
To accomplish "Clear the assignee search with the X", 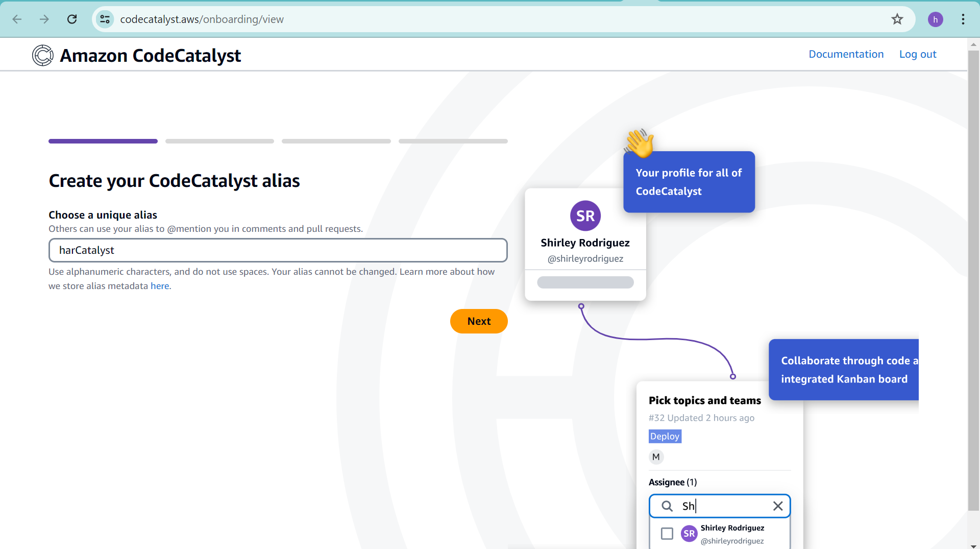I will [x=778, y=506].
